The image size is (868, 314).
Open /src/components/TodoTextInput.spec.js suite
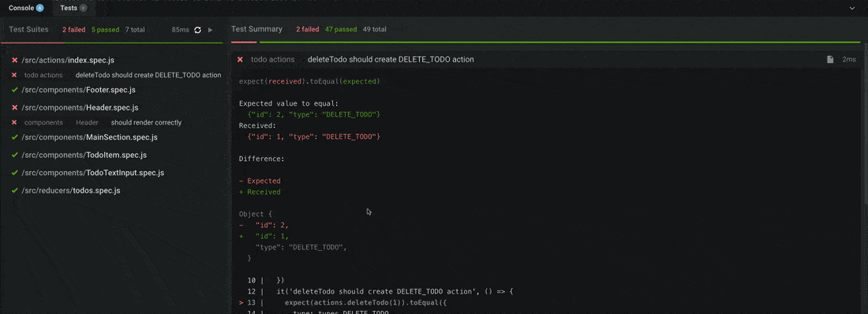coord(93,173)
